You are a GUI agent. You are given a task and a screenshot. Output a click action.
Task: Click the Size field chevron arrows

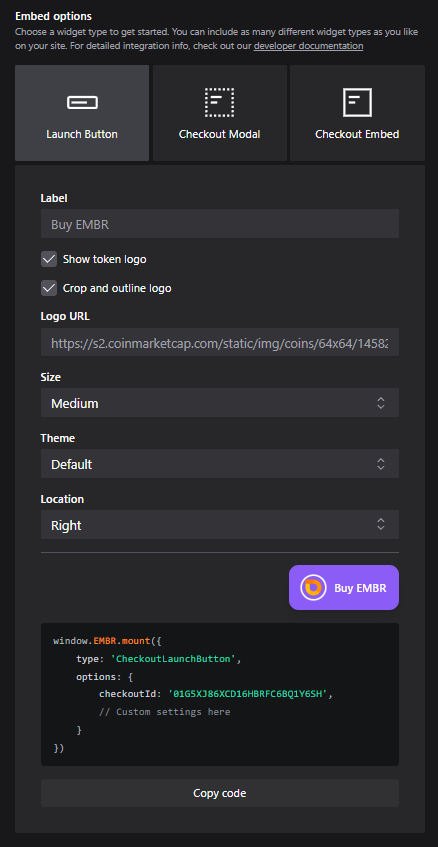coord(381,402)
